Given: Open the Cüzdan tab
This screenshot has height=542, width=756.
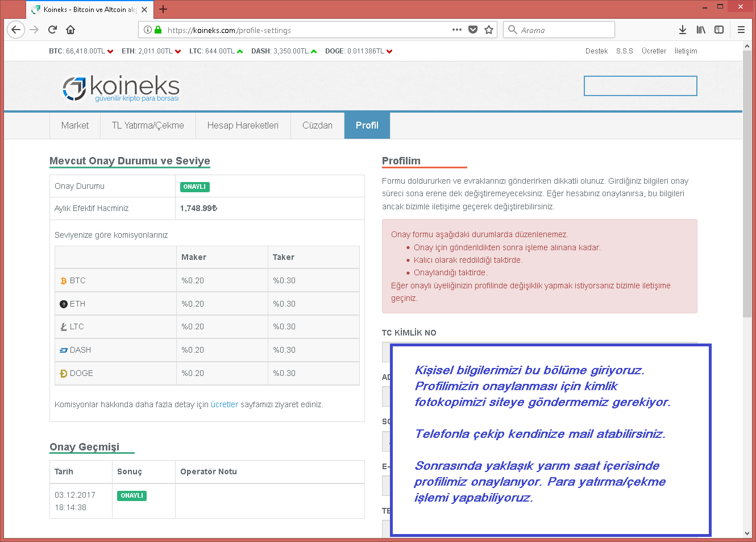Looking at the screenshot, I should 317,126.
